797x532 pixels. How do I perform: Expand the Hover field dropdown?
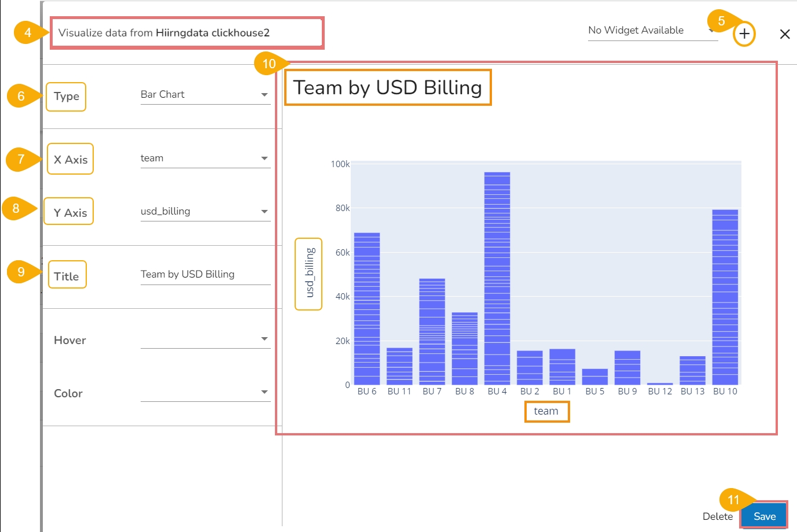[x=205, y=339]
